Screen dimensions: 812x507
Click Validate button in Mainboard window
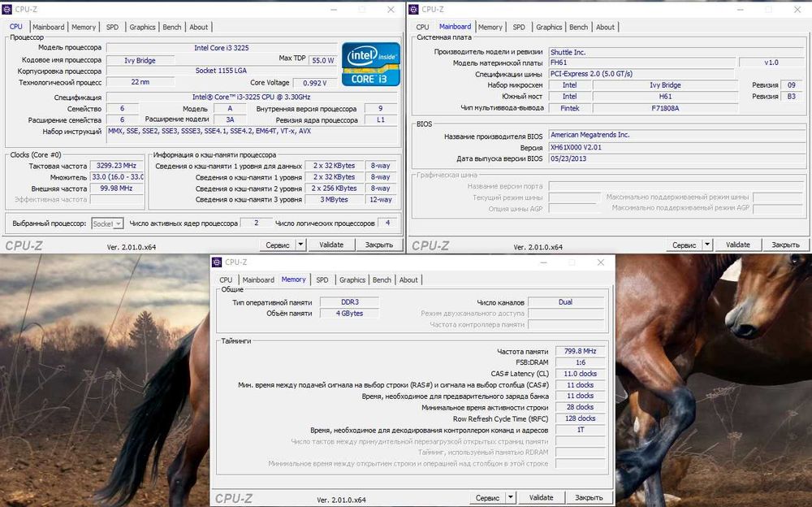click(x=738, y=245)
